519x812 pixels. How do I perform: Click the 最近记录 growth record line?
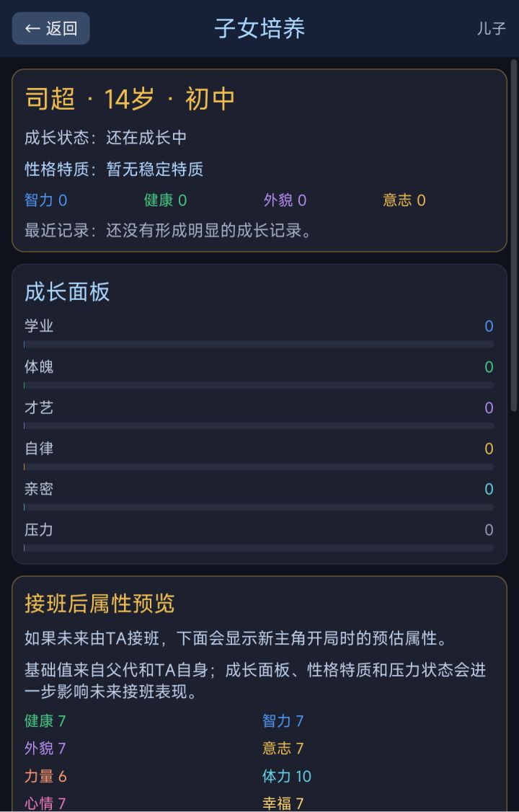169,231
